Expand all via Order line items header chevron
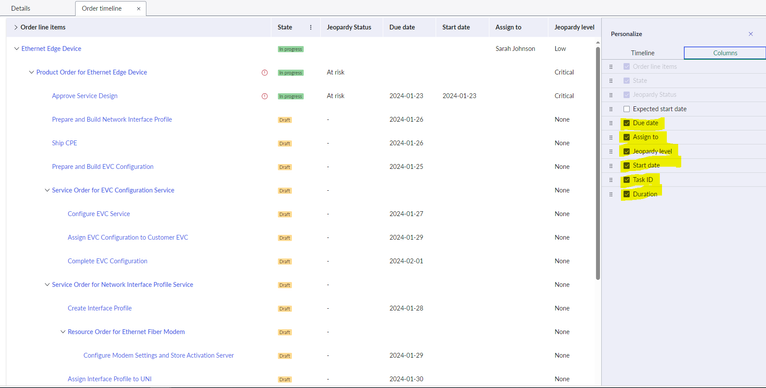The width and height of the screenshot is (766, 388). [x=16, y=27]
